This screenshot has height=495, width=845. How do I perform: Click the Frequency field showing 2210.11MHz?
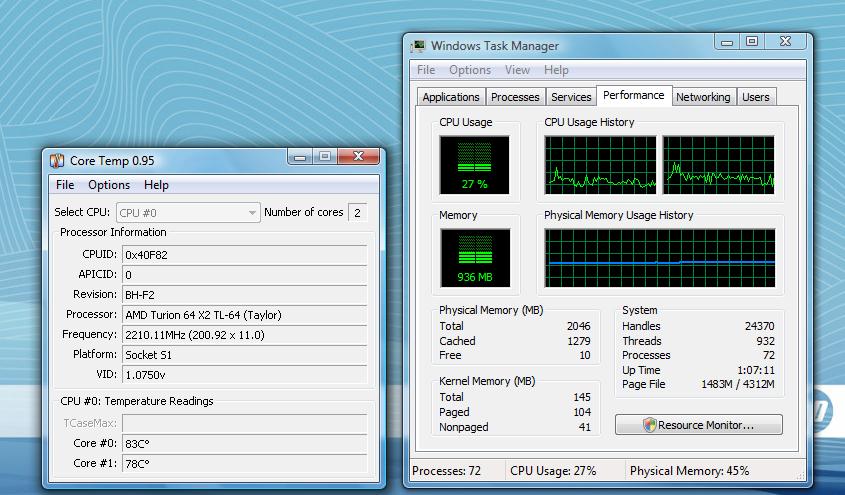245,334
